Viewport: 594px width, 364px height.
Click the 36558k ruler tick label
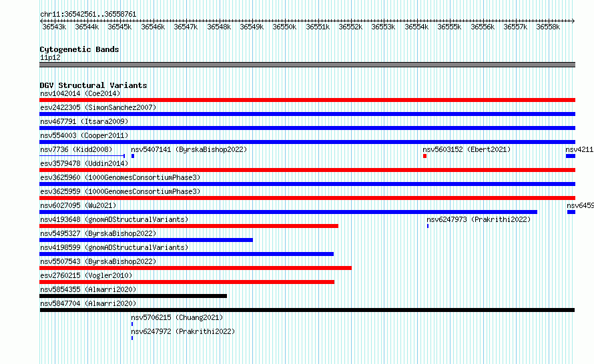548,27
